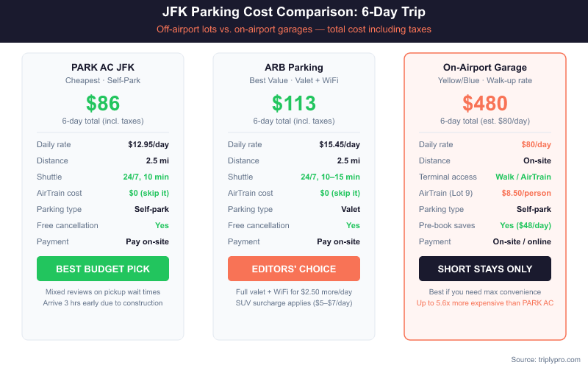Click the 24/7, 10–15 min shuttle value
This screenshot has height=368, width=588.
[330, 177]
